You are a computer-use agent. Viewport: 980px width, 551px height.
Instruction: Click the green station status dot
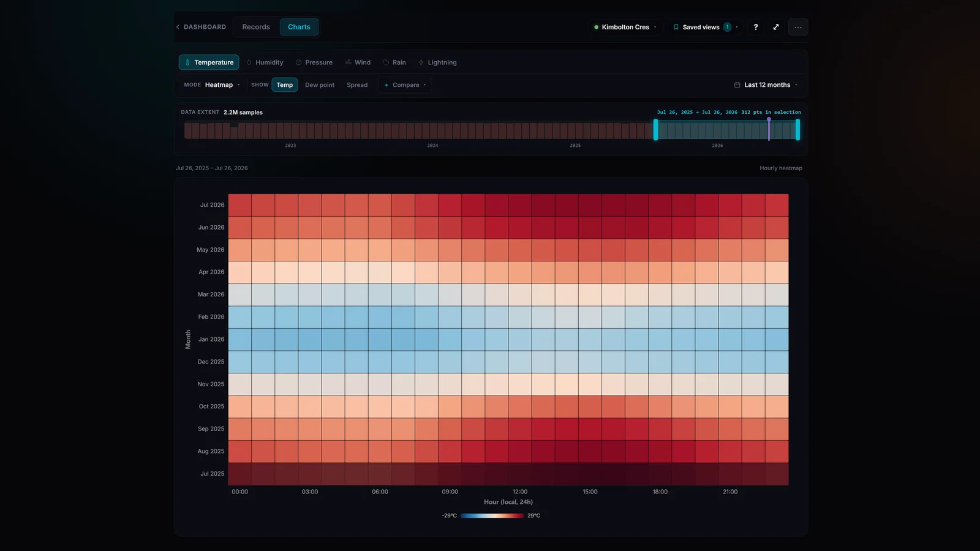tap(596, 27)
